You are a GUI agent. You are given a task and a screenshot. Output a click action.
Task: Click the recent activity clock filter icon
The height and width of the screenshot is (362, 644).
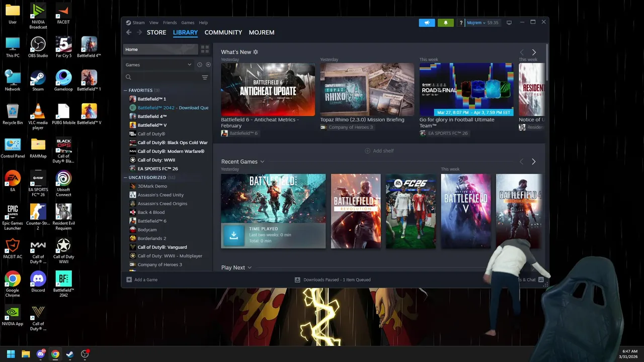click(199, 65)
